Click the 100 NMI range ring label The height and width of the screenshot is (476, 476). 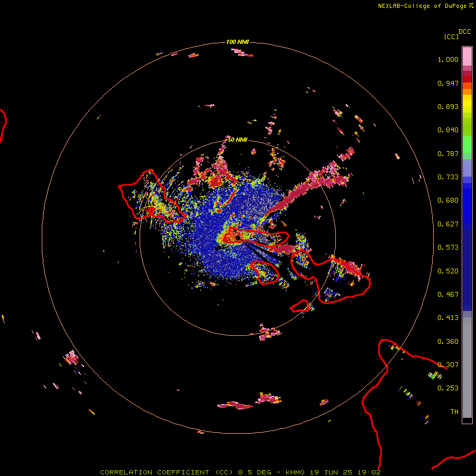click(237, 42)
